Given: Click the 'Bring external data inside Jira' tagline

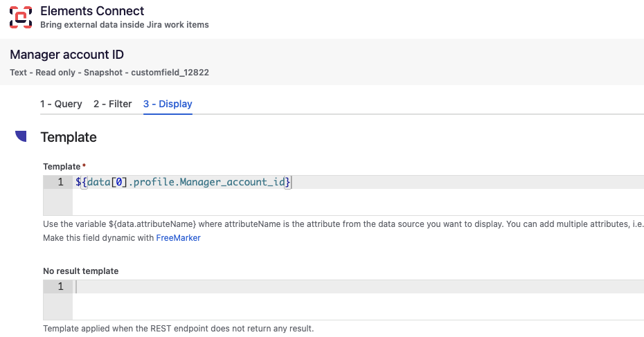Looking at the screenshot, I should 125,25.
